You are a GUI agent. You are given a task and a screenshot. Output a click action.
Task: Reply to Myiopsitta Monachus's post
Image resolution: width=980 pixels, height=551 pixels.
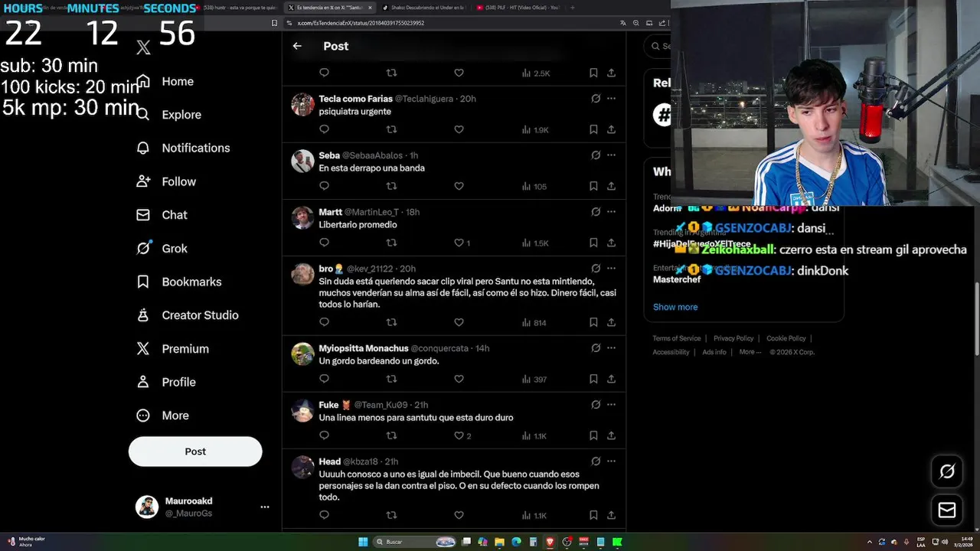pyautogui.click(x=324, y=379)
